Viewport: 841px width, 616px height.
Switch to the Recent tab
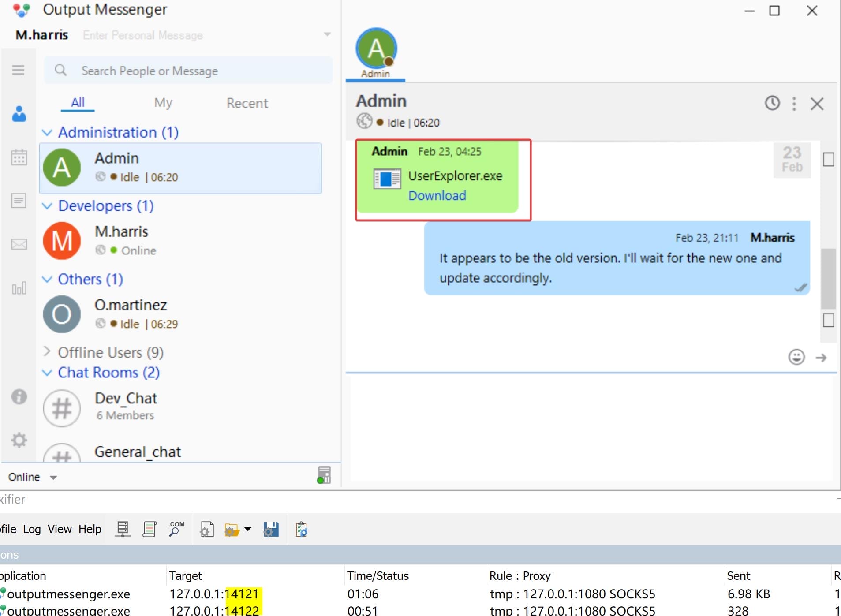tap(247, 103)
